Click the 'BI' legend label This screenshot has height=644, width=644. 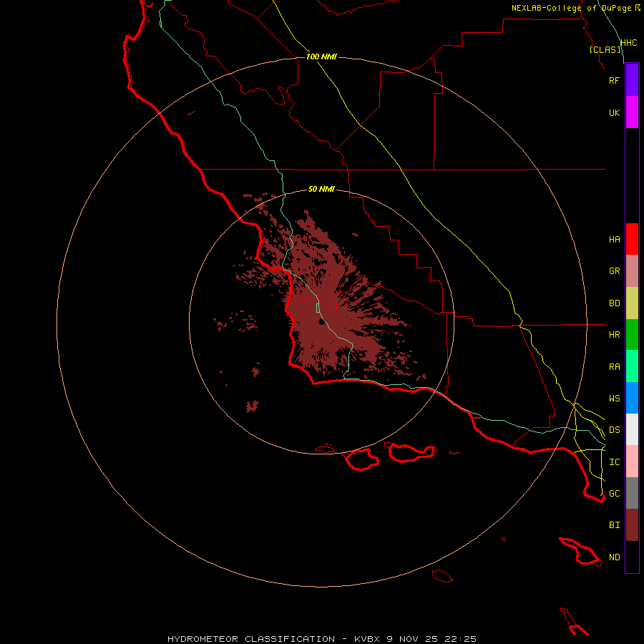(x=614, y=525)
